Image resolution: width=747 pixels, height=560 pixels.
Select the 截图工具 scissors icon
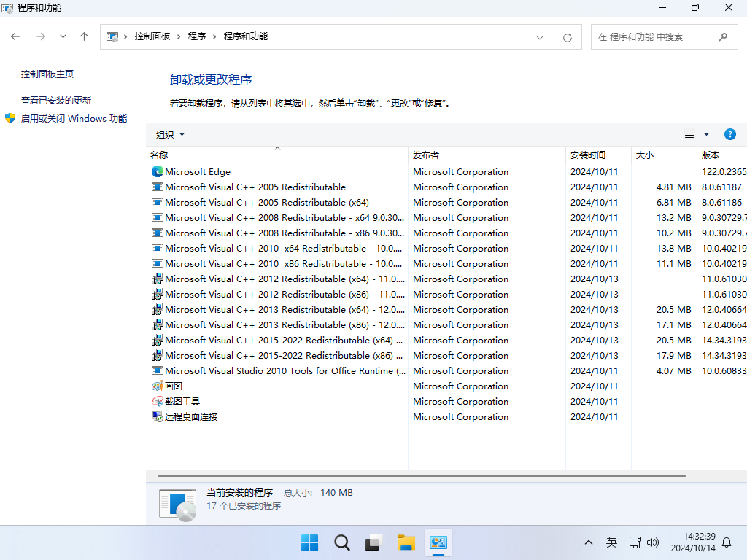[x=158, y=402]
